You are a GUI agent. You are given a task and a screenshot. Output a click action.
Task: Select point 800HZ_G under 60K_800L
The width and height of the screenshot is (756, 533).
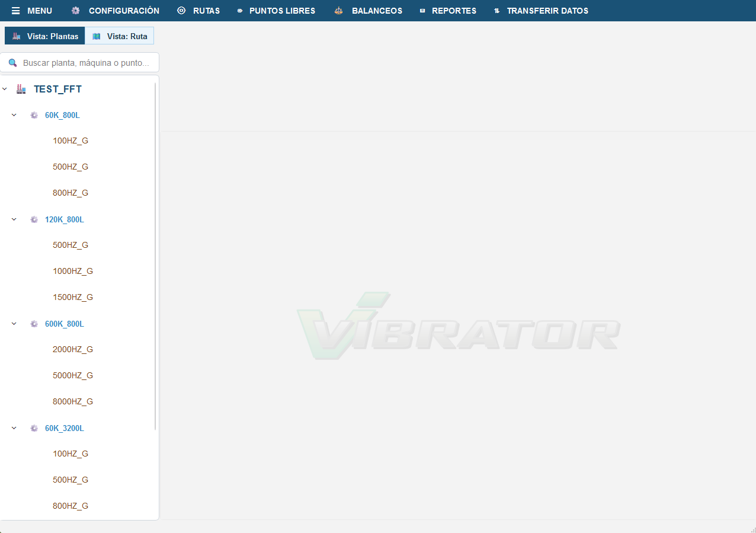[71, 193]
